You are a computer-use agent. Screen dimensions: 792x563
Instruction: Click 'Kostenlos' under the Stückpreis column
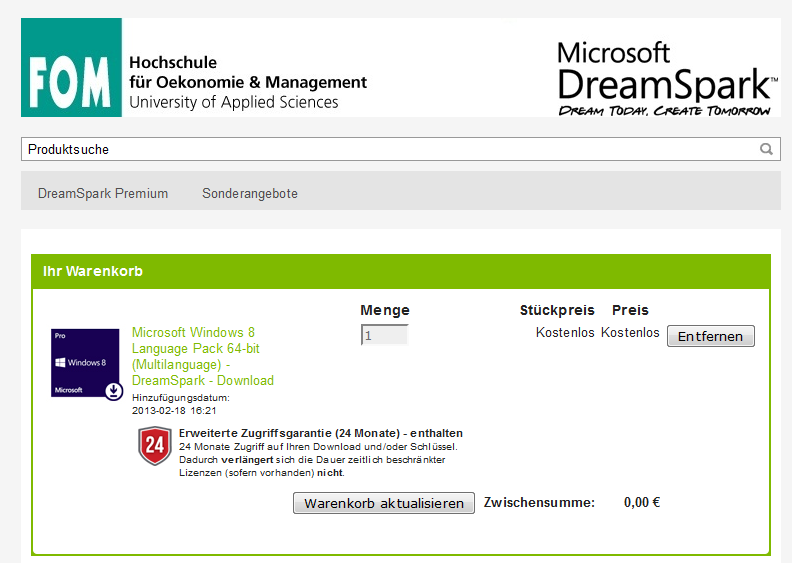[x=565, y=332]
